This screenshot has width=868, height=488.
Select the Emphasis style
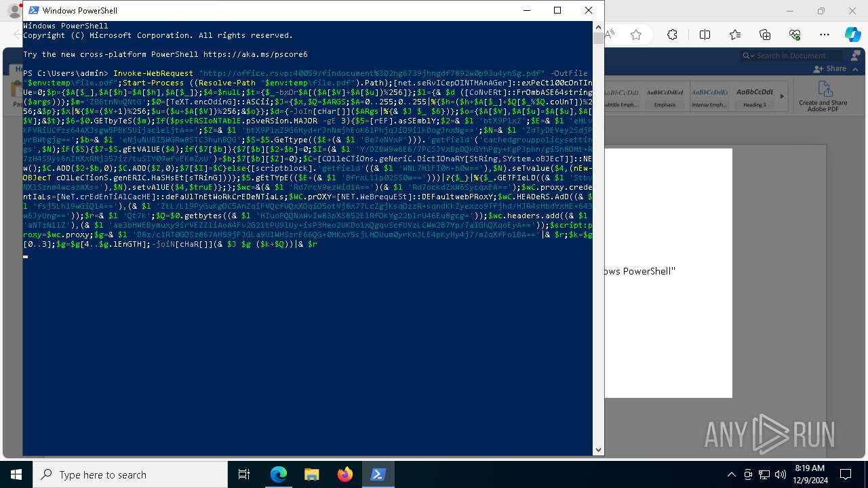point(665,97)
